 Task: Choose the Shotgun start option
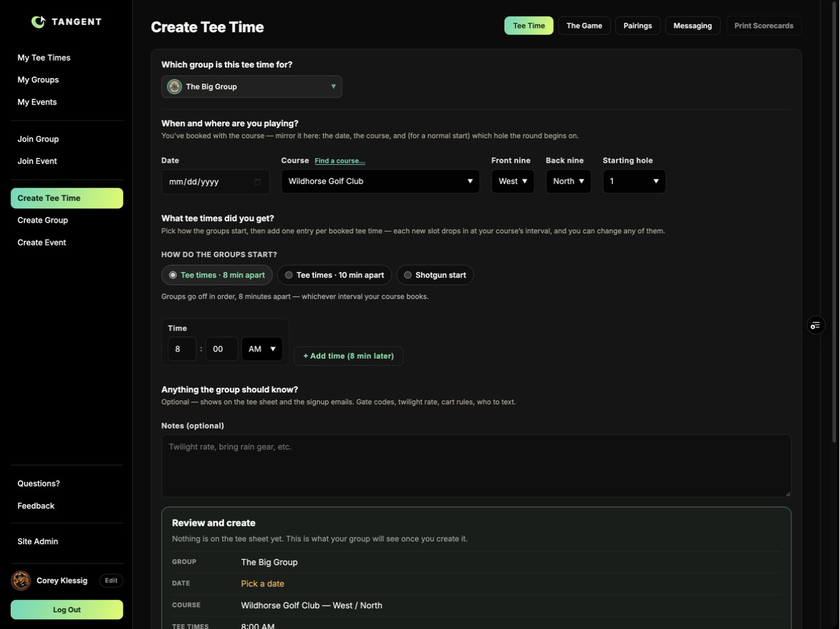pos(435,275)
